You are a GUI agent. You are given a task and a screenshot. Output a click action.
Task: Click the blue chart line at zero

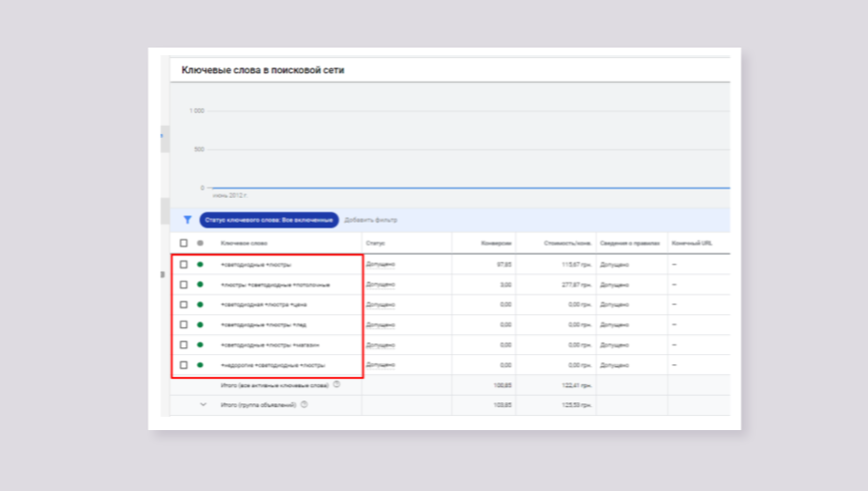(470, 187)
